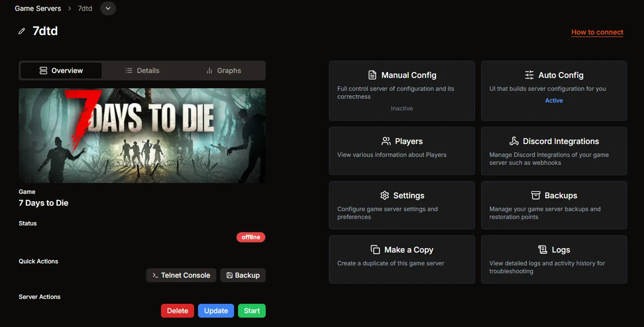Viewport: 644px width, 327px height.
Task: Click the Manual Config document icon
Action: (371, 74)
